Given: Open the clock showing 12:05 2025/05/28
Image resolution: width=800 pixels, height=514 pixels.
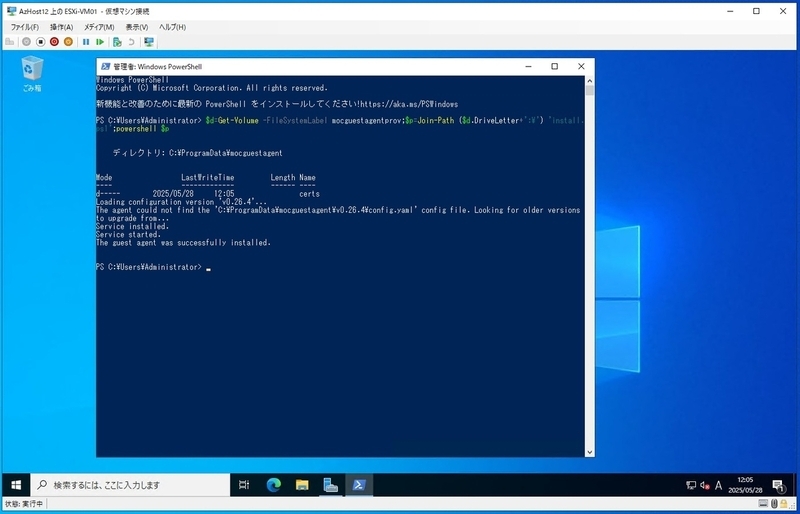Looking at the screenshot, I should [x=745, y=485].
